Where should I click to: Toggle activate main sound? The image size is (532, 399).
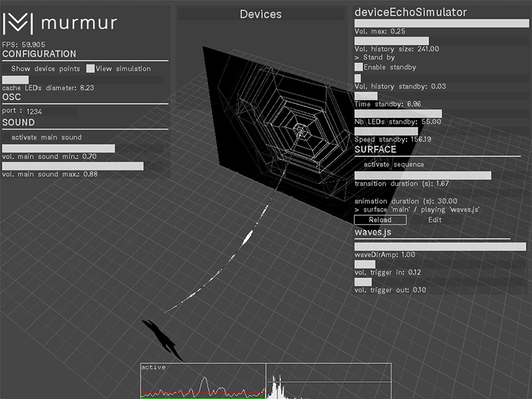(x=7, y=137)
